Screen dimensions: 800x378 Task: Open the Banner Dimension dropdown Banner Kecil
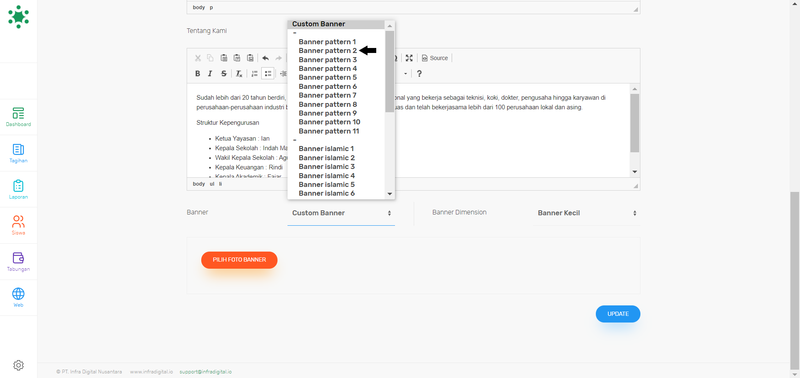coord(587,213)
